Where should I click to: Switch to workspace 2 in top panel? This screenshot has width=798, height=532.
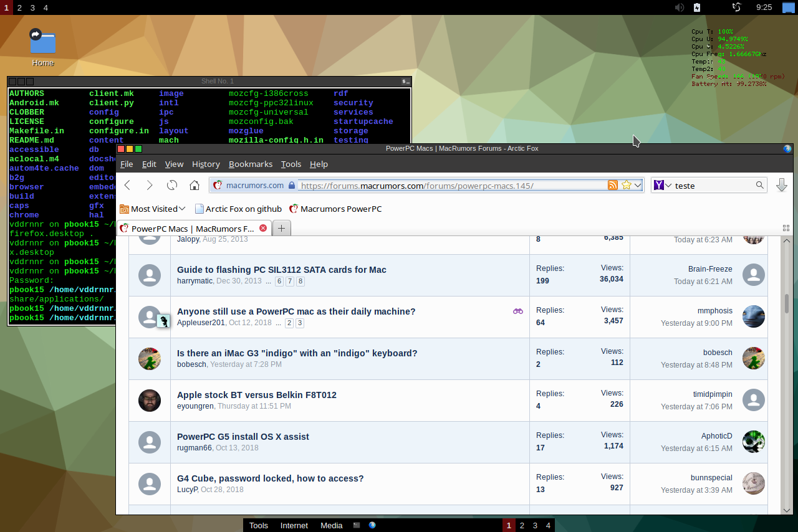19,7
